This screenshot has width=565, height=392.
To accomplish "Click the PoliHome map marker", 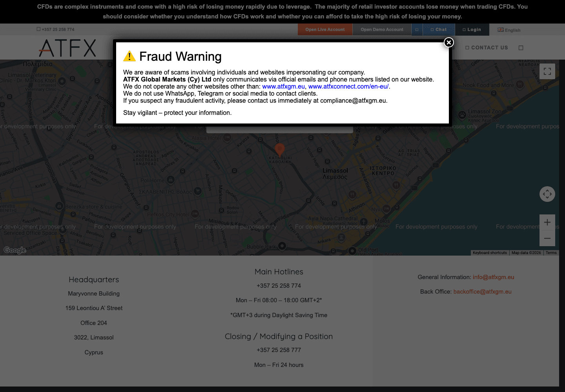I will [x=170, y=180].
